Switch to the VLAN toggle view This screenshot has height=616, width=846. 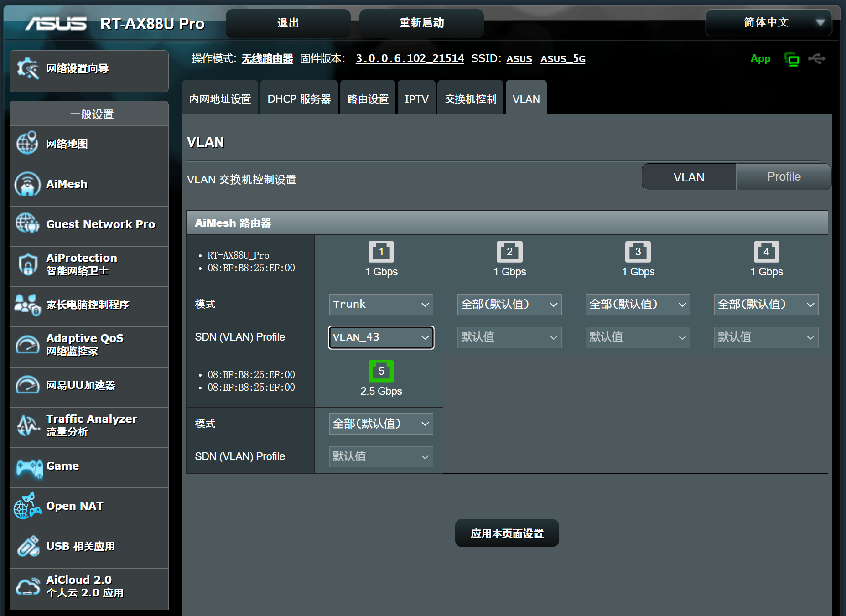click(x=689, y=177)
